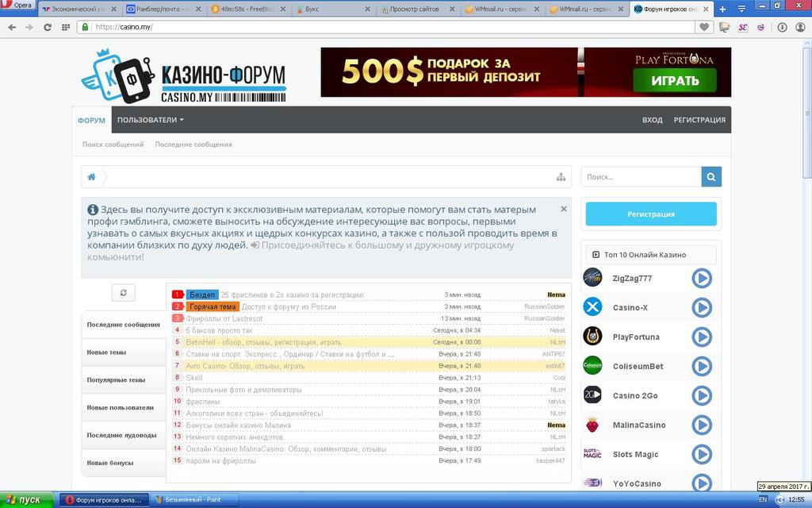The image size is (812, 508).
Task: Click the blue magnifier search button
Action: tap(711, 177)
